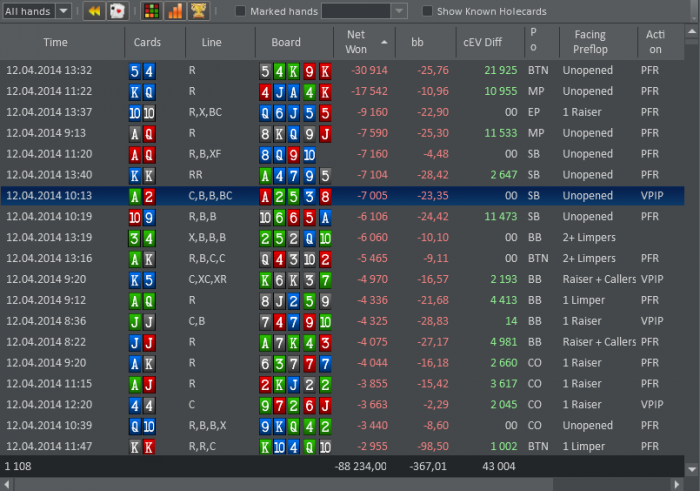Select the hand at 12.04.2014 13:37
This screenshot has height=491, width=700.
point(342,112)
